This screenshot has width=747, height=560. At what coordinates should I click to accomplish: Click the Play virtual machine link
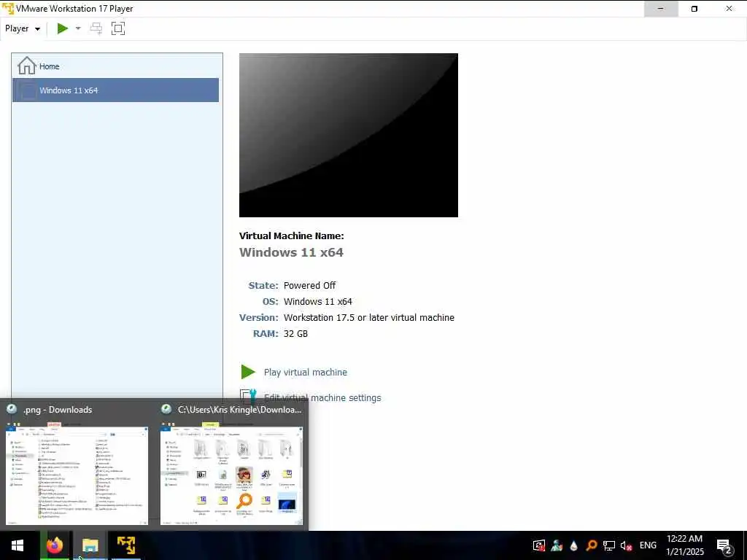306,373
